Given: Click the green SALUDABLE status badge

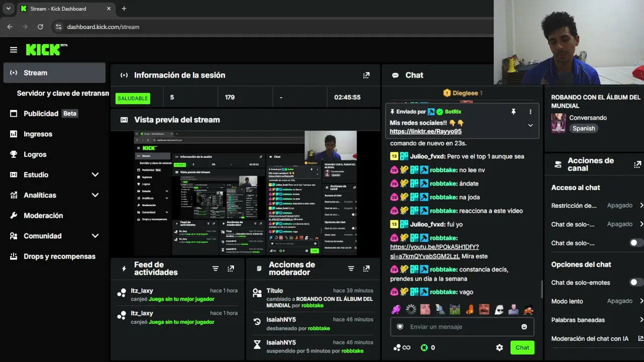Looking at the screenshot, I should [x=133, y=98].
